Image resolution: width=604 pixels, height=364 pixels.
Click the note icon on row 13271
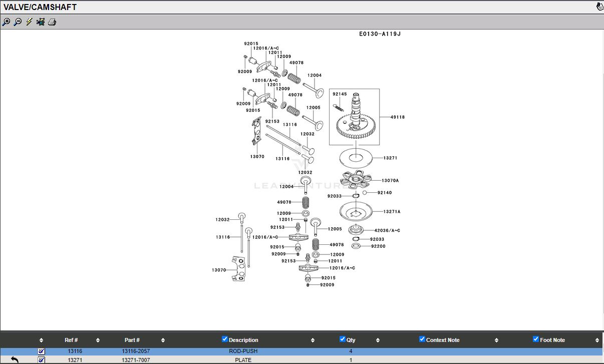42,359
